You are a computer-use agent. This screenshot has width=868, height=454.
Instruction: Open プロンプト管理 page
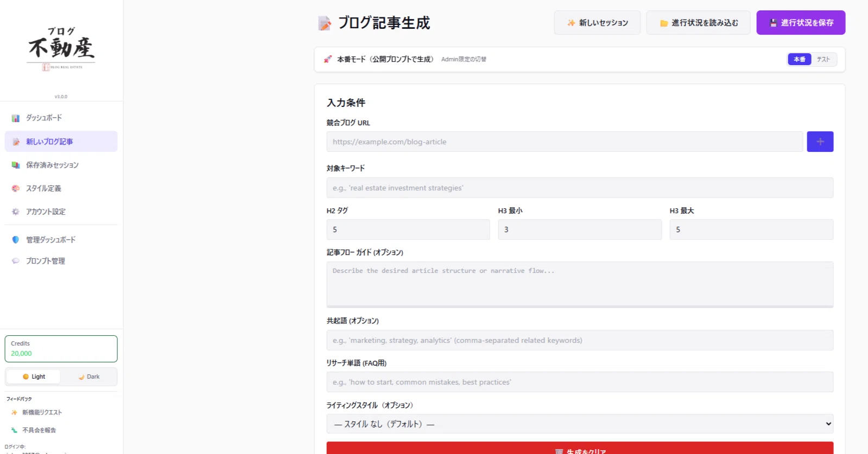coord(61,261)
